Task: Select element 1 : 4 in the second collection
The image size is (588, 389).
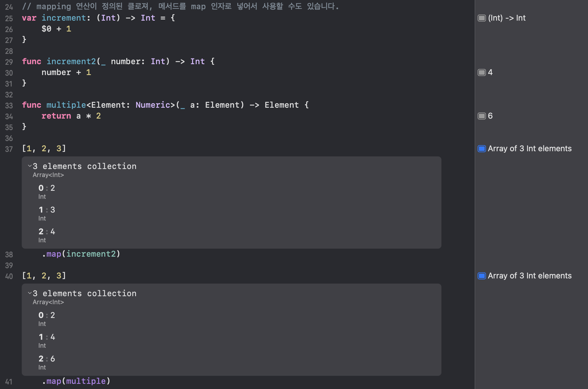Action: pos(47,337)
